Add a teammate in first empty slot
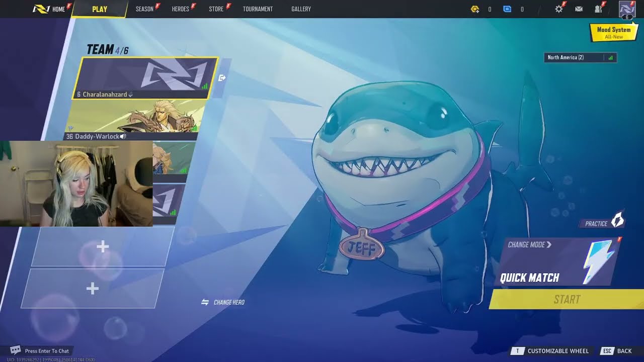Viewport: 644px width, 362px height. (103, 246)
